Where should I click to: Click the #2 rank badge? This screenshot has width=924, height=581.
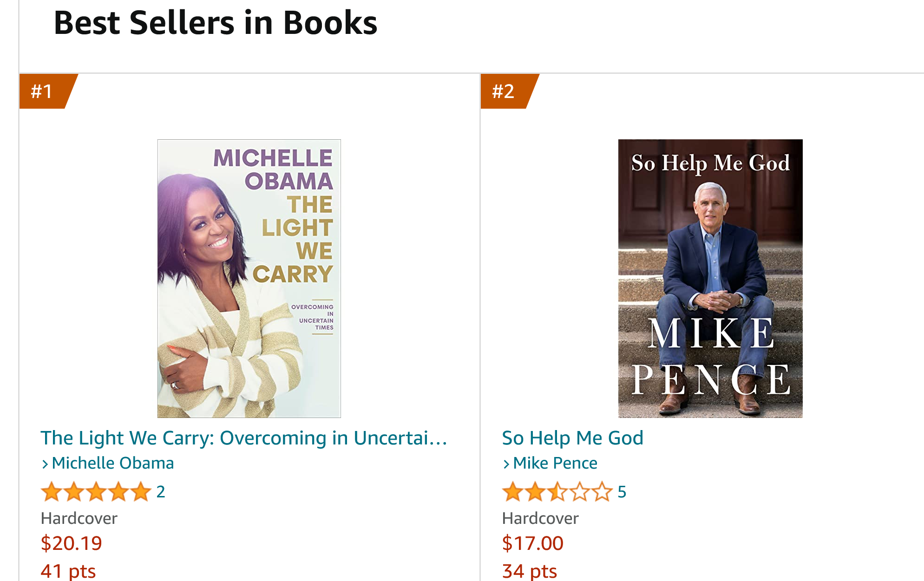point(504,91)
